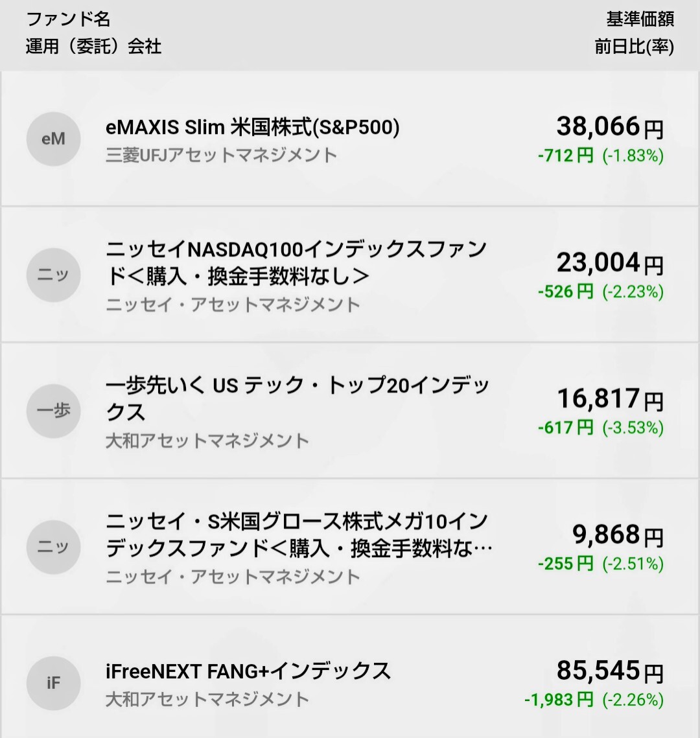The height and width of the screenshot is (738, 700).
Task: Select the 23,004円 price value
Action: 609,263
